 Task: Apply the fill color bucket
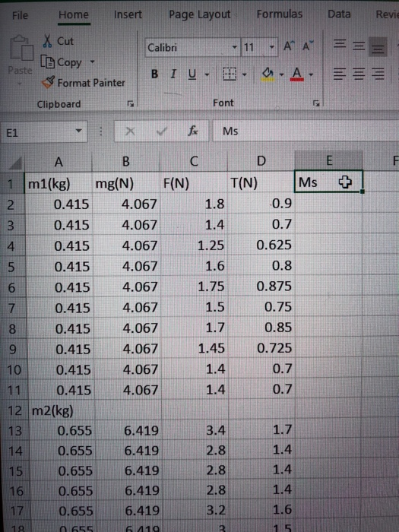point(268,74)
